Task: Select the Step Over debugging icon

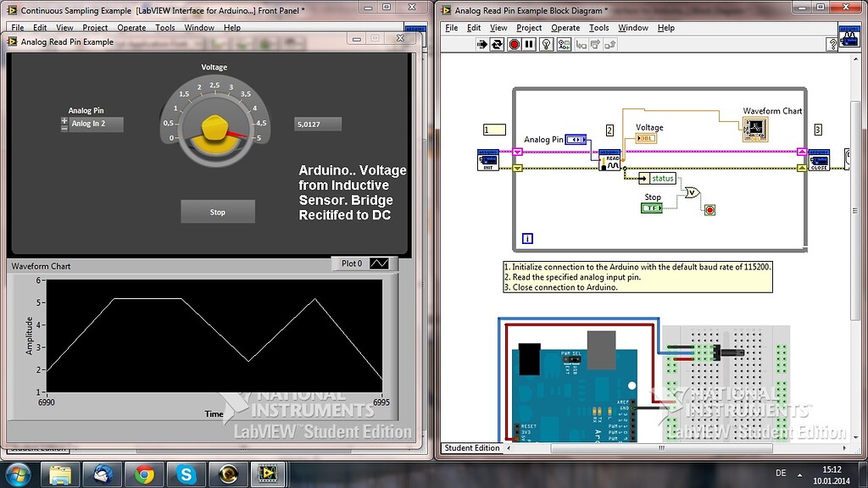Action: coord(598,43)
